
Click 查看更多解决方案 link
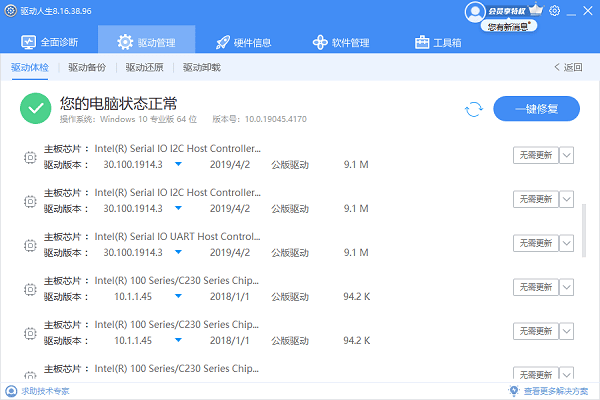click(x=556, y=391)
